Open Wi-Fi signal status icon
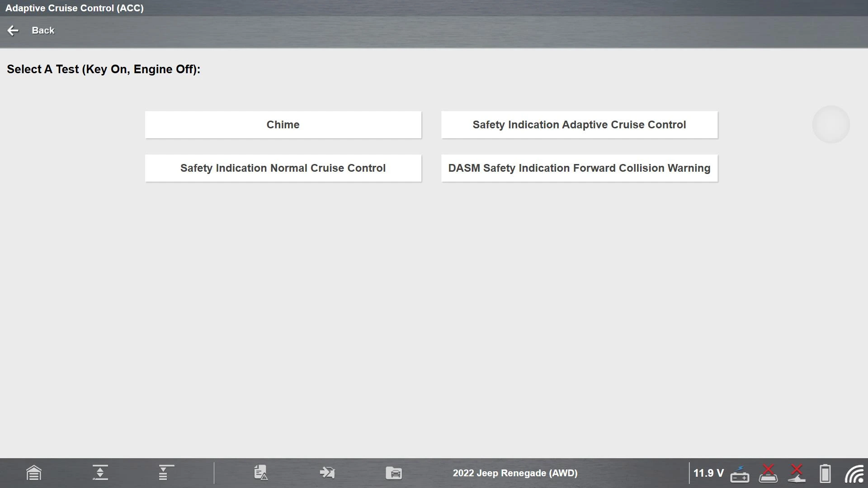Screen dimensions: 868x488 pyautogui.click(x=854, y=474)
